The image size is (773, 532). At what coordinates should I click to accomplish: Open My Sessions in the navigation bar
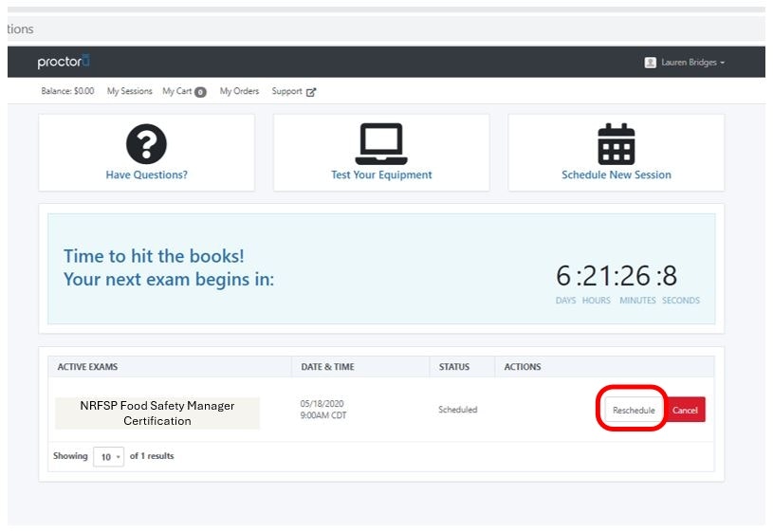tap(129, 92)
